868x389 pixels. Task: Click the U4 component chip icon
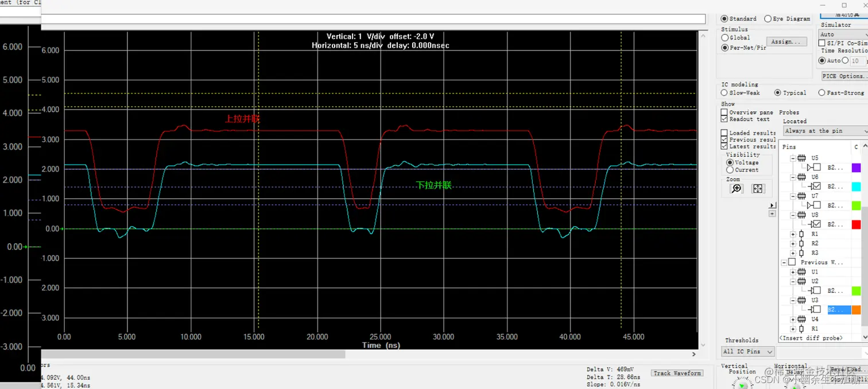tap(802, 319)
